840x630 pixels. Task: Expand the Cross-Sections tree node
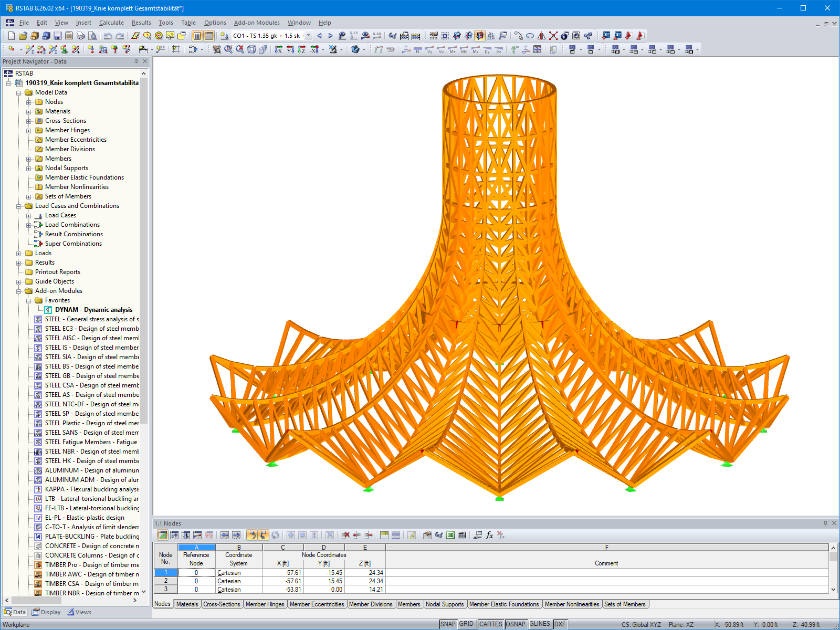point(29,121)
